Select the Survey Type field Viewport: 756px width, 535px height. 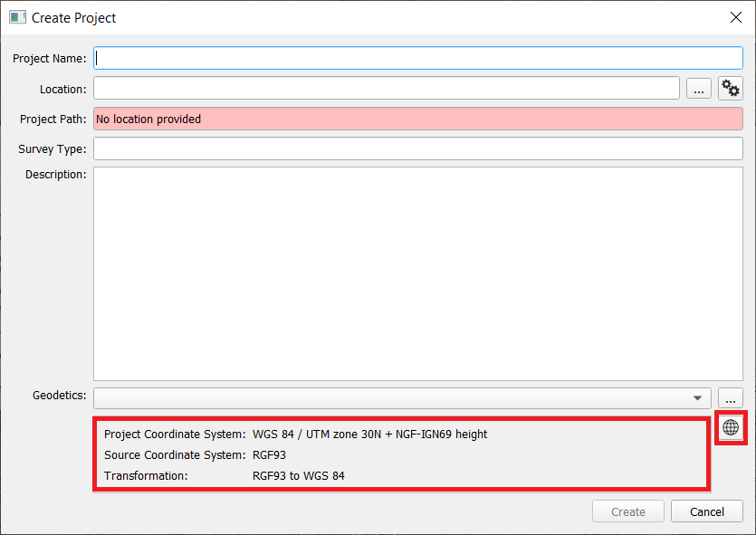(x=418, y=148)
